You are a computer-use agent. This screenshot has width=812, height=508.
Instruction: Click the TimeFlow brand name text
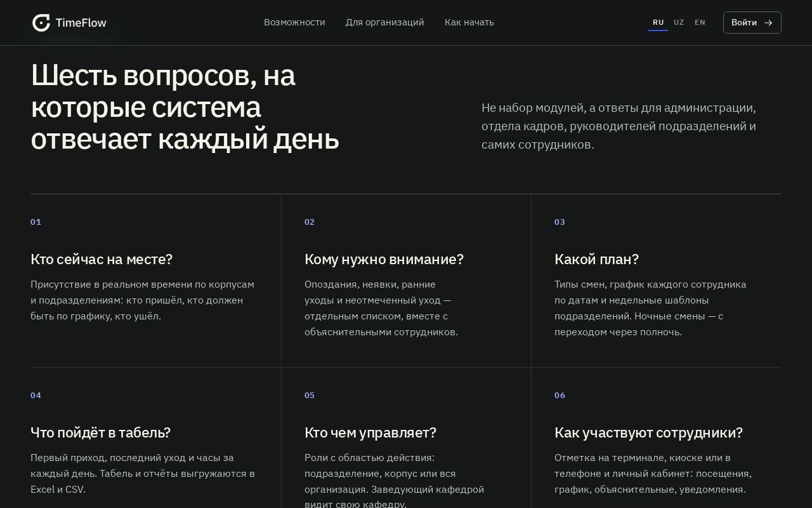81,23
